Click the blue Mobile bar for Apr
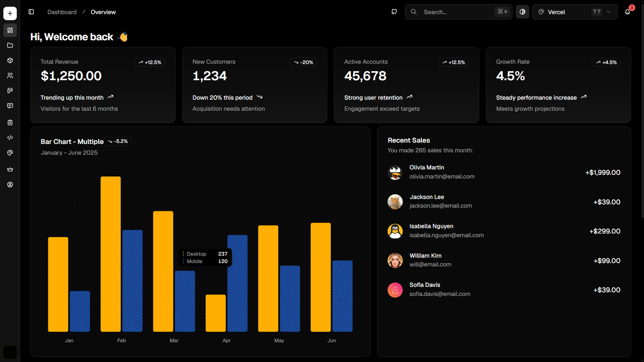This screenshot has height=362, width=644. (237, 284)
